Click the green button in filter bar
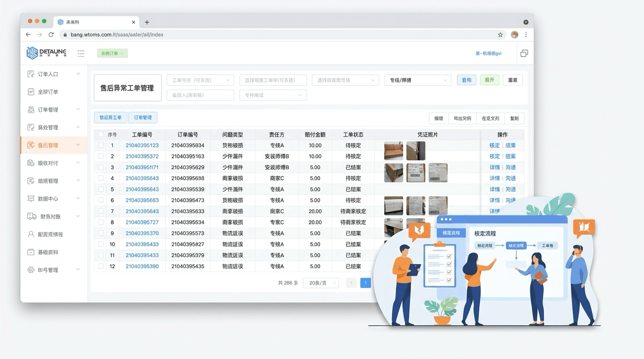This screenshot has height=359, width=644. click(x=490, y=80)
